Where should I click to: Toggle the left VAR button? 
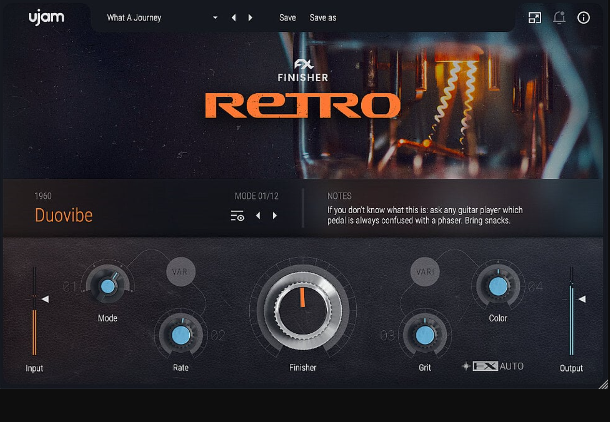[x=181, y=271]
